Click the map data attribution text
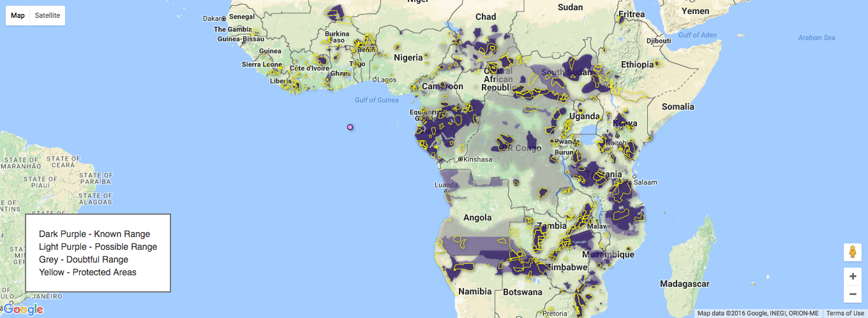Screen dimensions: 868x318 tap(758, 313)
